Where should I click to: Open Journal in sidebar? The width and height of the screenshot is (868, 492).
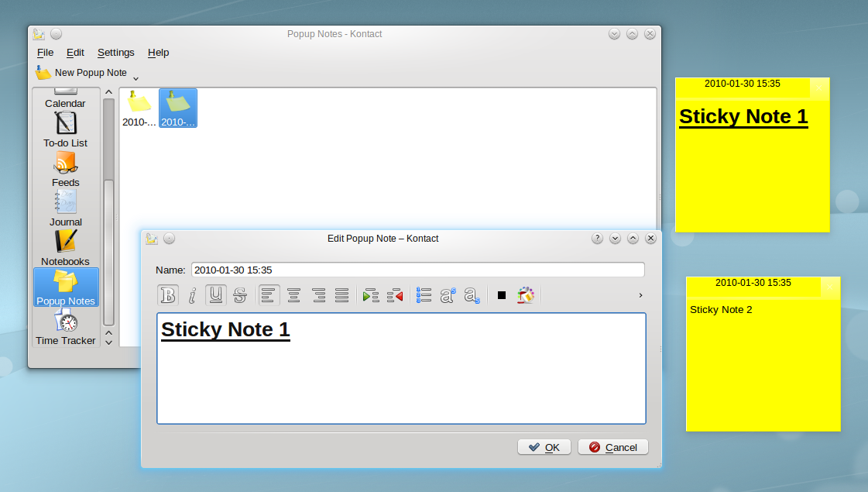tap(65, 208)
